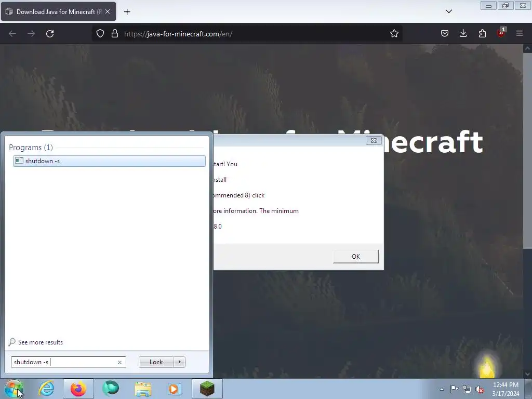Click OK in the dialog

tap(355, 257)
